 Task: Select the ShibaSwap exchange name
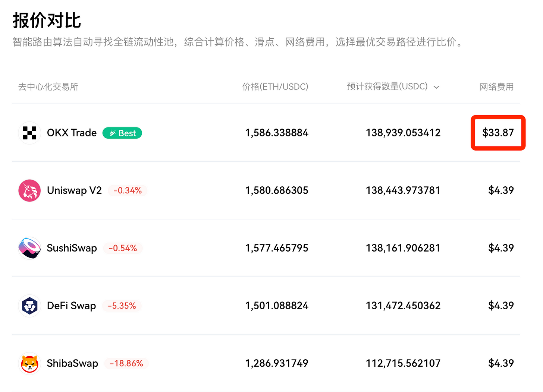(x=72, y=363)
